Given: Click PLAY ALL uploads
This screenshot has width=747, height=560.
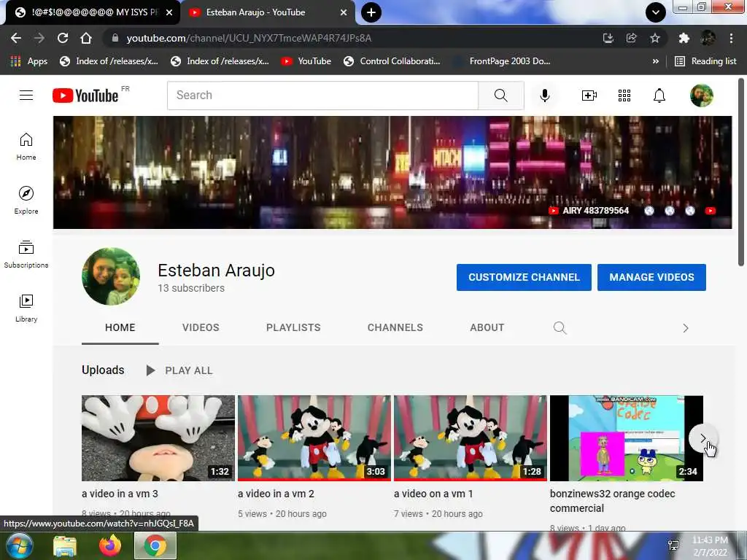Looking at the screenshot, I should click(179, 370).
